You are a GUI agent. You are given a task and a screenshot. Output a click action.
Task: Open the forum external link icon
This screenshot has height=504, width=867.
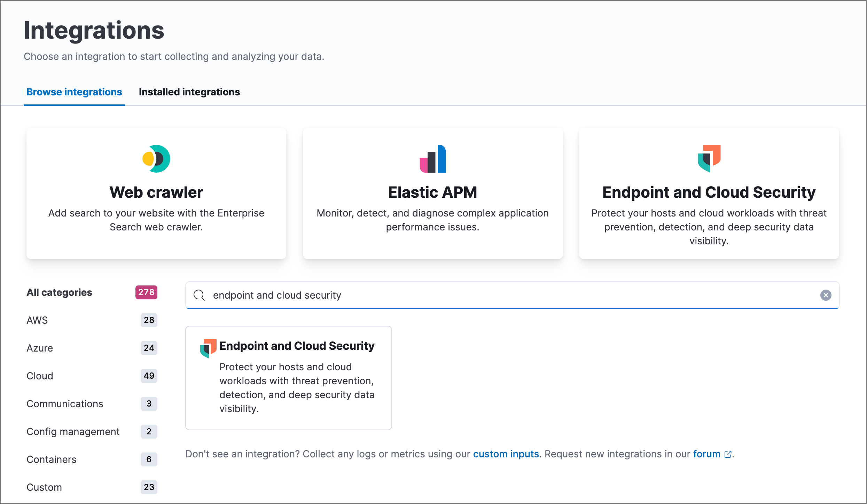[x=728, y=454]
